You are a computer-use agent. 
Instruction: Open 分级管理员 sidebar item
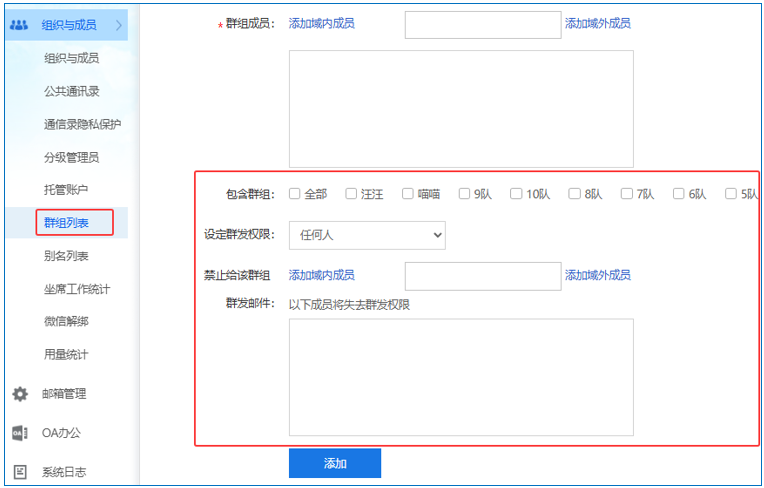point(71,157)
